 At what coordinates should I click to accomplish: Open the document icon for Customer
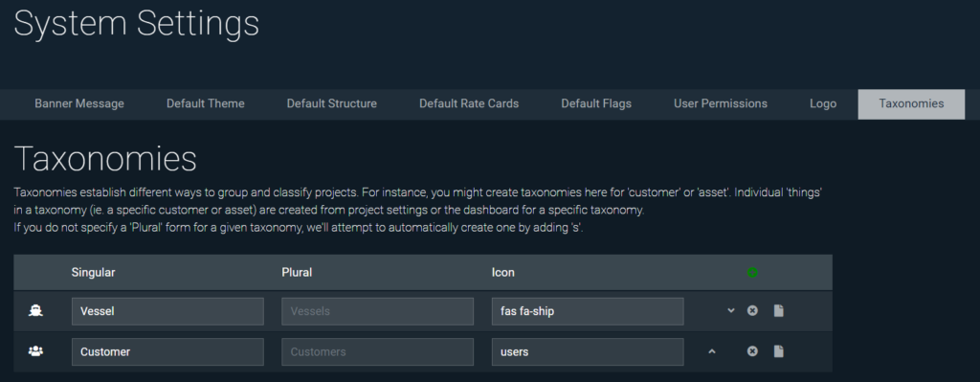pos(778,351)
